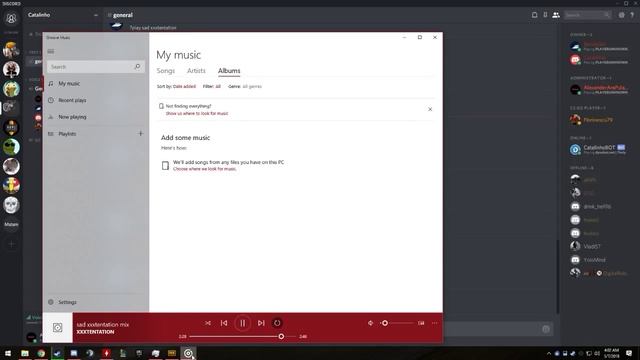The height and width of the screenshot is (360, 640).
Task: Click Groove Music taskbar icon
Action: pyautogui.click(x=188, y=353)
